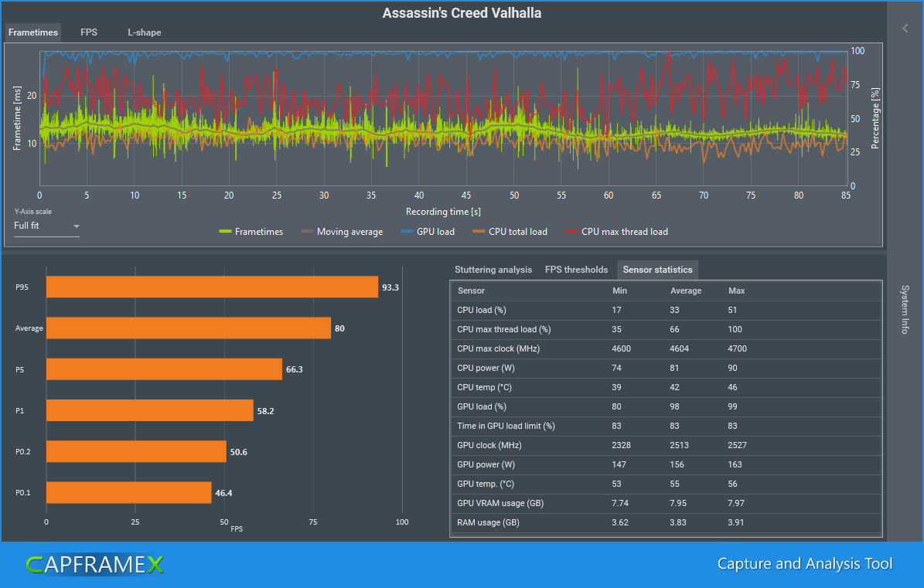Click the red CPU max thread load legend swatch
The width and height of the screenshot is (924, 588).
tap(572, 232)
